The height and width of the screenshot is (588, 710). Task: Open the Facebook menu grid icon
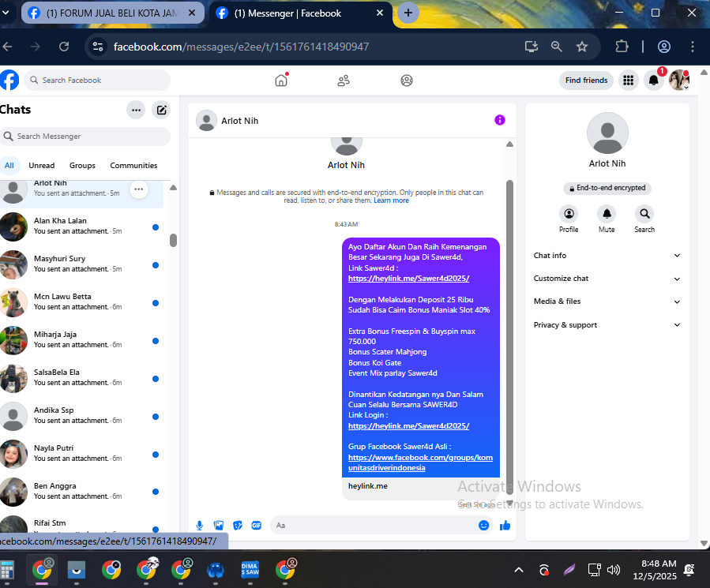pos(628,81)
